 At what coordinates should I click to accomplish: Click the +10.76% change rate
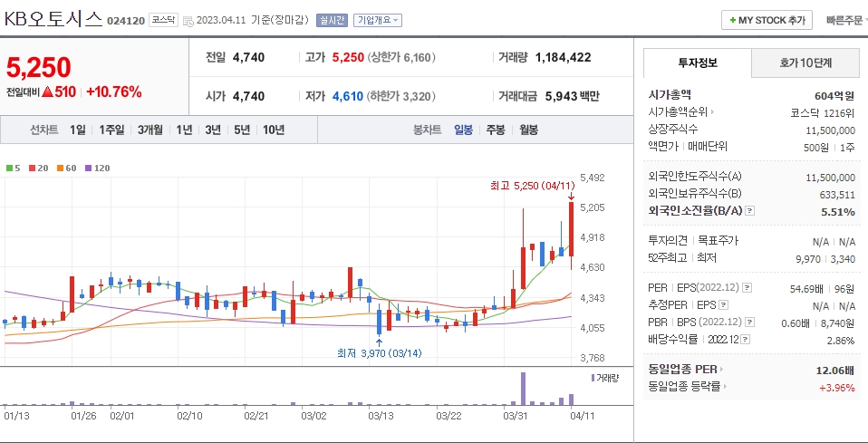114,91
